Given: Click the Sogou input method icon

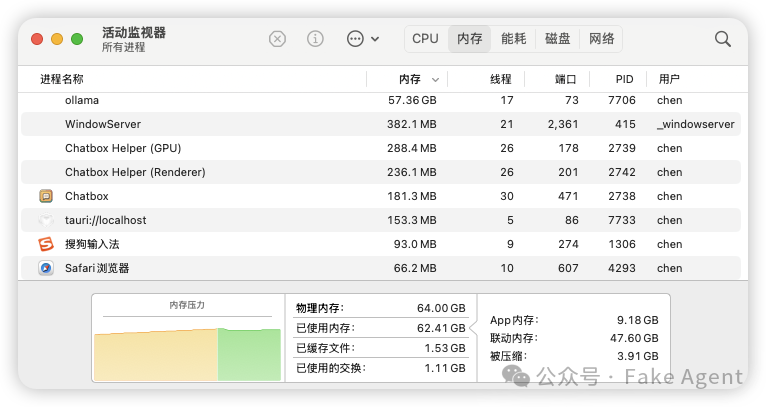Looking at the screenshot, I should point(46,244).
